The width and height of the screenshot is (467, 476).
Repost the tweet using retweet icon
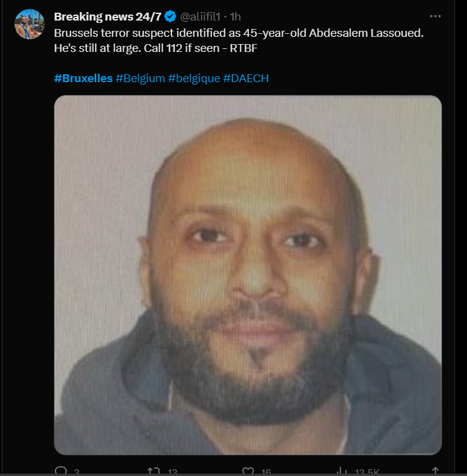153,471
